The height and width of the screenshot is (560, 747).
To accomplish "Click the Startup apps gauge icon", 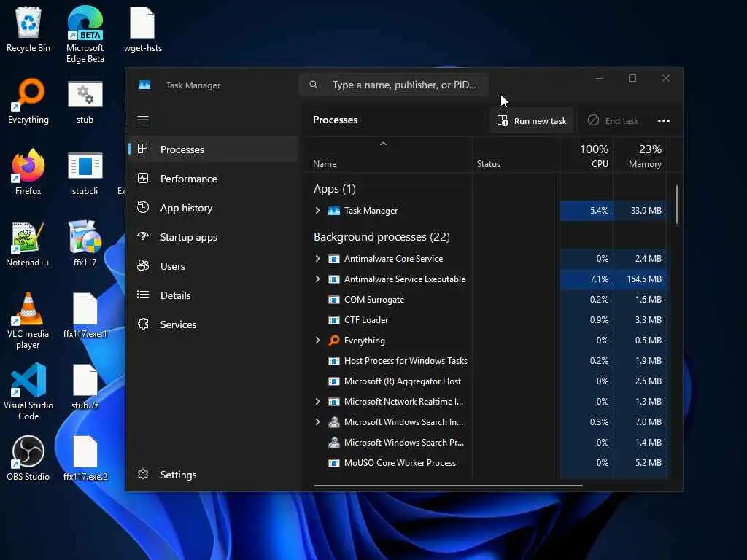I will pos(142,236).
